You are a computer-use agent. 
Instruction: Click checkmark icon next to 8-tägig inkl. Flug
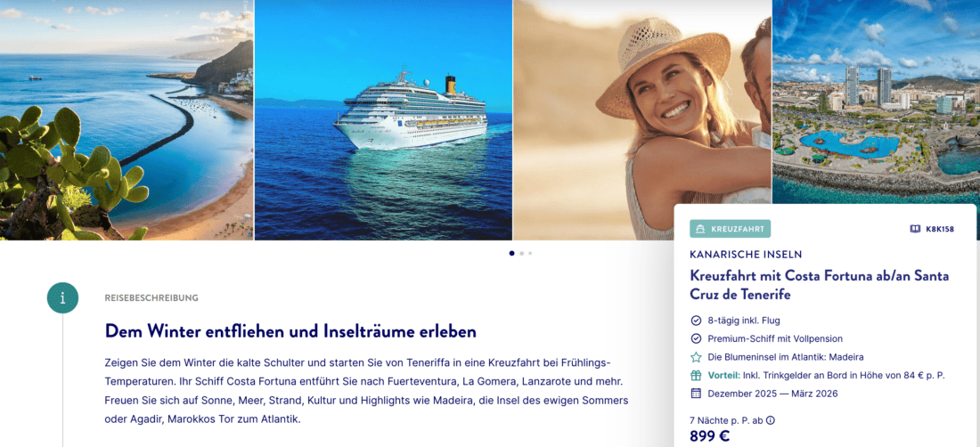(696, 321)
